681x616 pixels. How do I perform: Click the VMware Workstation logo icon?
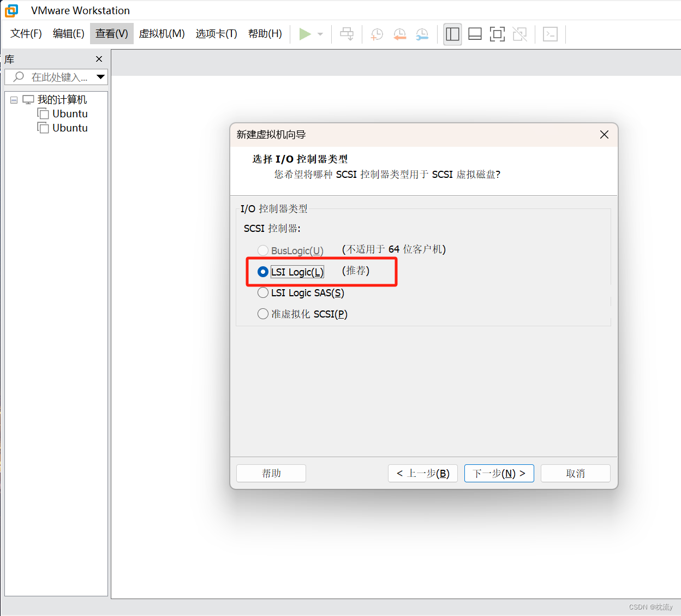[x=11, y=10]
